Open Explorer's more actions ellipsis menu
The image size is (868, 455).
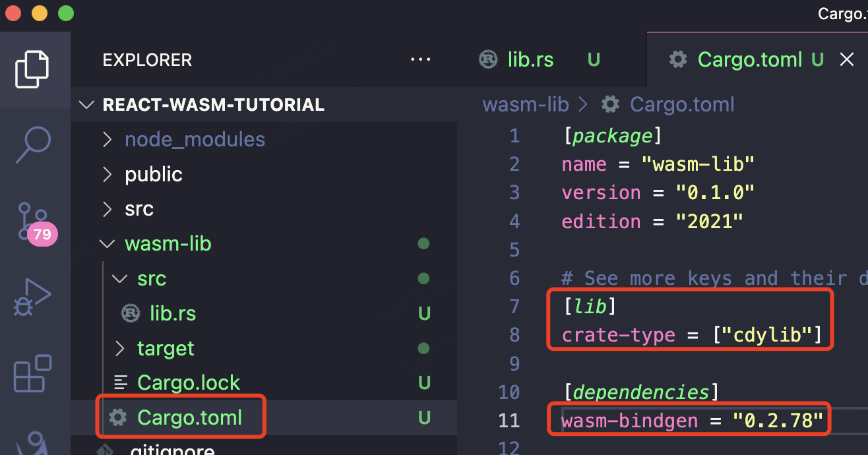click(420, 60)
